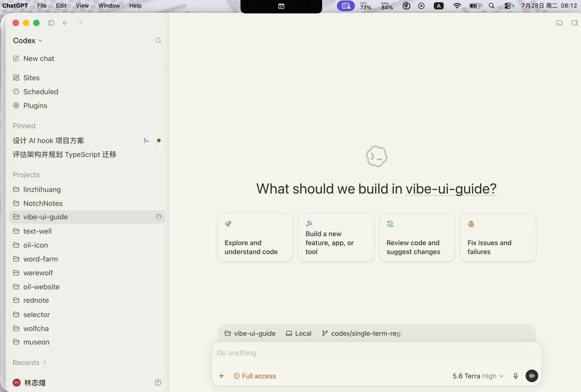Open the Edit menu
Screen dimensions: 581x392
[x=61, y=6]
